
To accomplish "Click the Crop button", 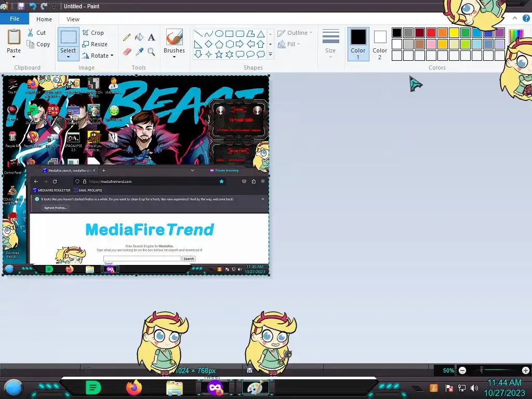I will click(x=93, y=33).
